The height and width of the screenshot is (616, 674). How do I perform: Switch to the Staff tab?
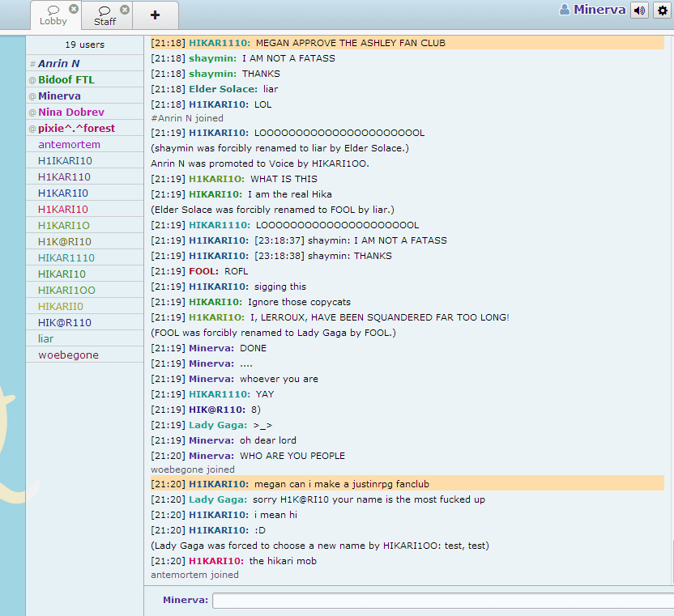click(105, 16)
